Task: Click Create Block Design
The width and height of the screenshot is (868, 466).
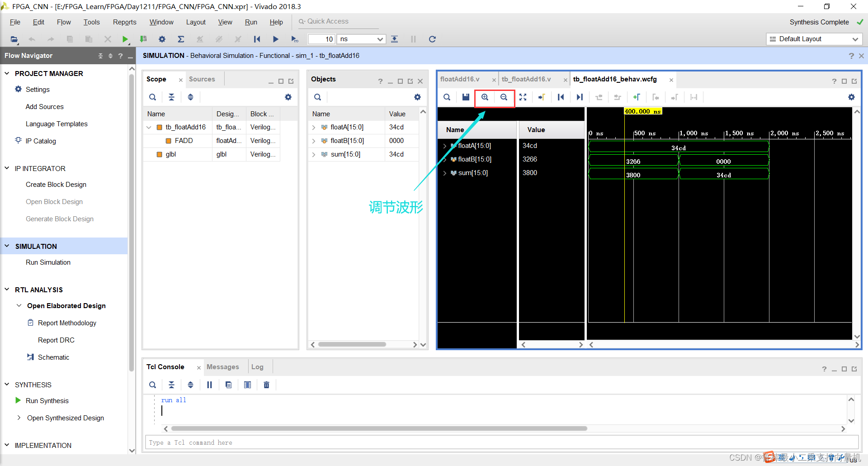Action: click(56, 185)
